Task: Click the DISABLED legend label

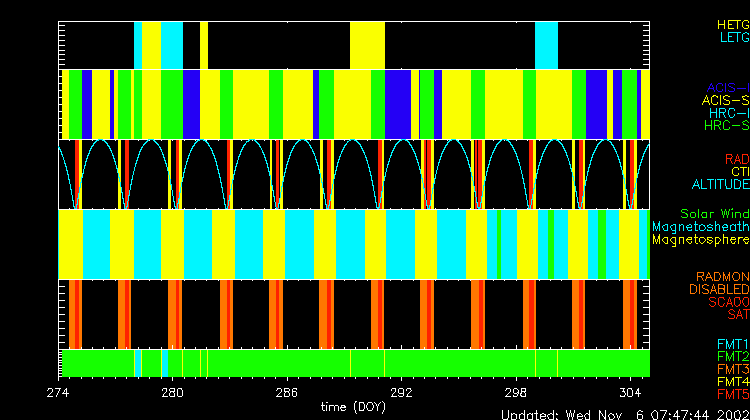Action: tap(717, 290)
